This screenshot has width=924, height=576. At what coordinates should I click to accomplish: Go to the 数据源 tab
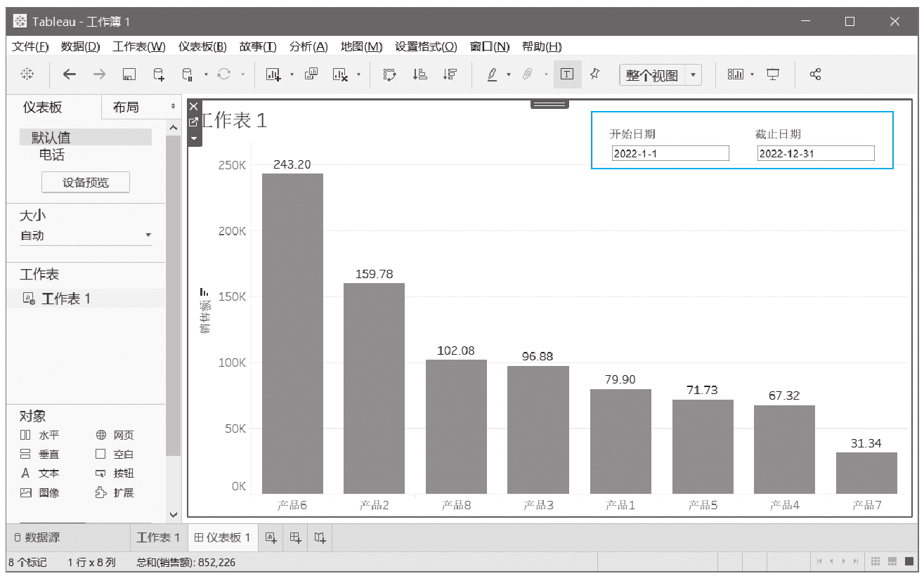click(x=37, y=538)
